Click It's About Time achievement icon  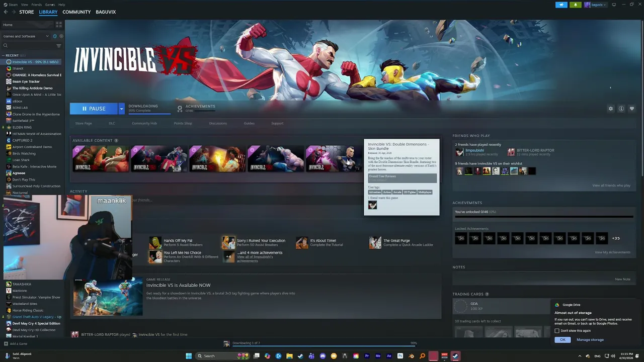tap(302, 243)
